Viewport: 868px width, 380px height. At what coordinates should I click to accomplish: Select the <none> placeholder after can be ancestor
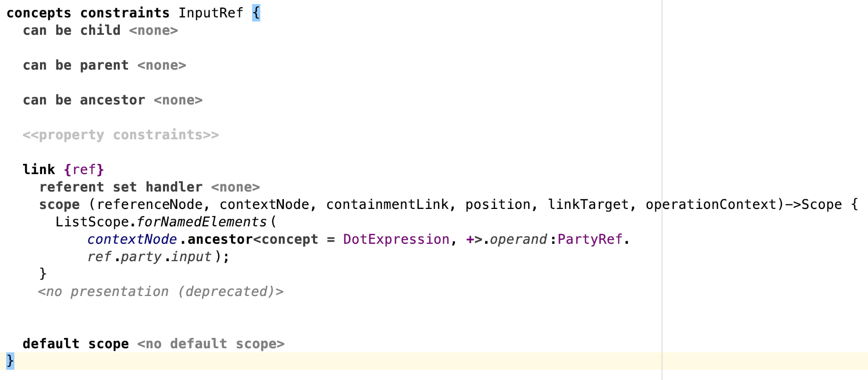[178, 100]
